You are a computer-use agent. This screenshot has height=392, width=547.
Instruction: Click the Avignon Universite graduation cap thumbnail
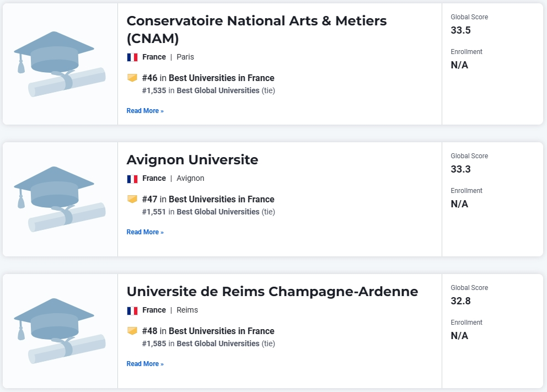click(x=60, y=199)
